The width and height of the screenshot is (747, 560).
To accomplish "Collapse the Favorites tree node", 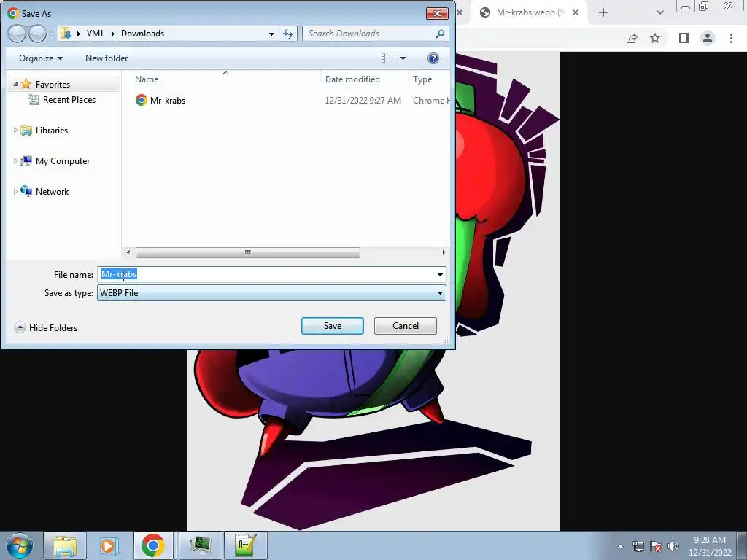I will tap(15, 85).
